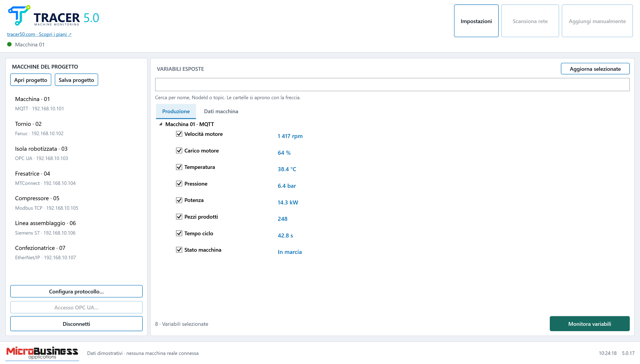
Task: Click Siemens S7 · 192.168.10.106 text
Action: tap(45, 233)
